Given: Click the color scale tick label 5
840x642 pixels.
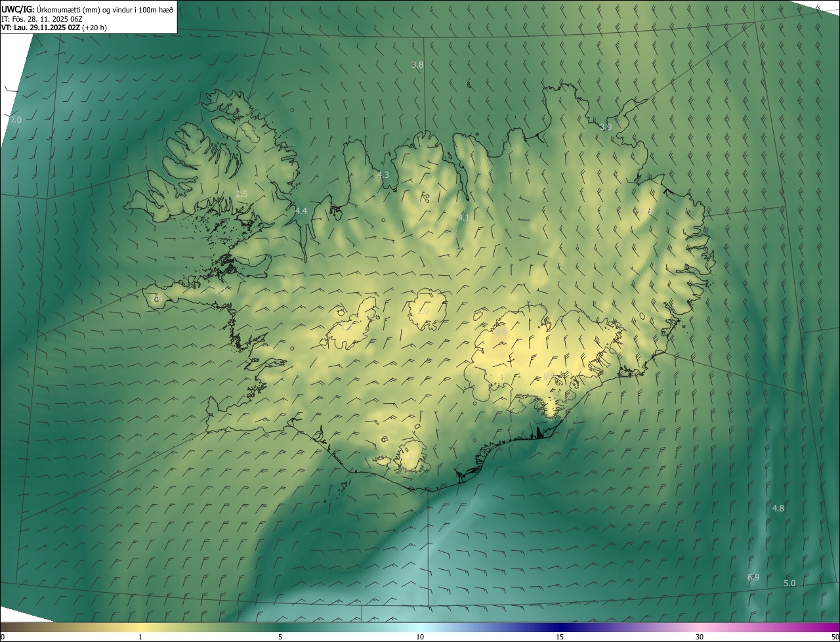Looking at the screenshot, I should click(280, 637).
